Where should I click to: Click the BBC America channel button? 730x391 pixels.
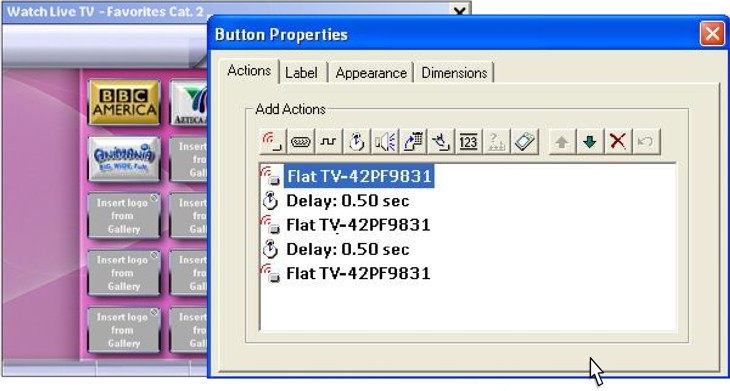pos(124,102)
